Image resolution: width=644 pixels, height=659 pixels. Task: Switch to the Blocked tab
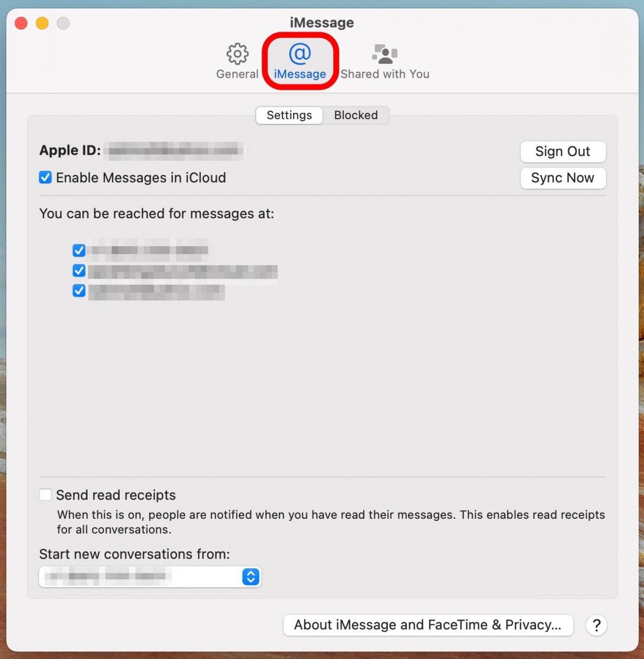click(x=356, y=115)
